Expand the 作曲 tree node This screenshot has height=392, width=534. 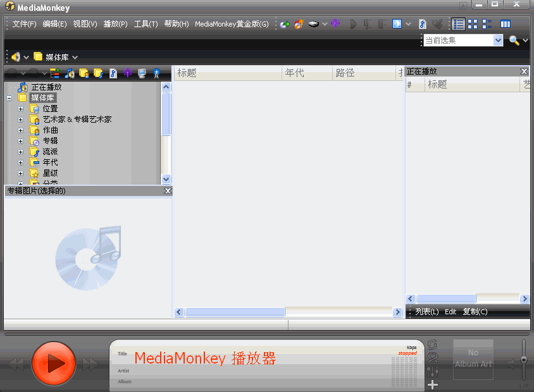[x=20, y=131]
